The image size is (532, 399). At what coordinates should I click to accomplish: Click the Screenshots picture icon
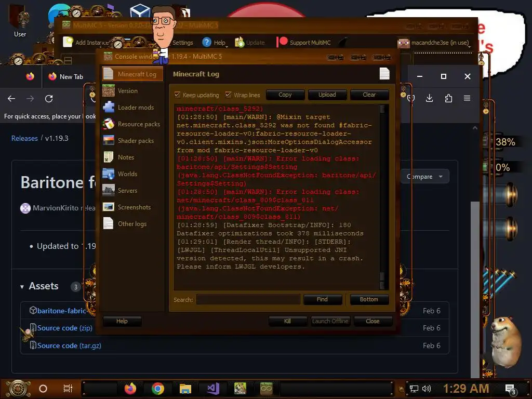point(109,207)
